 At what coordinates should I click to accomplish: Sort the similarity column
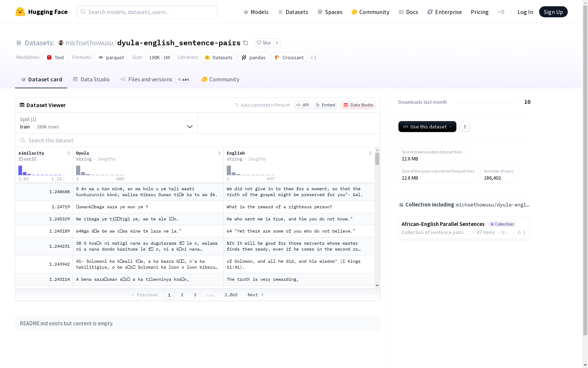[x=69, y=153]
